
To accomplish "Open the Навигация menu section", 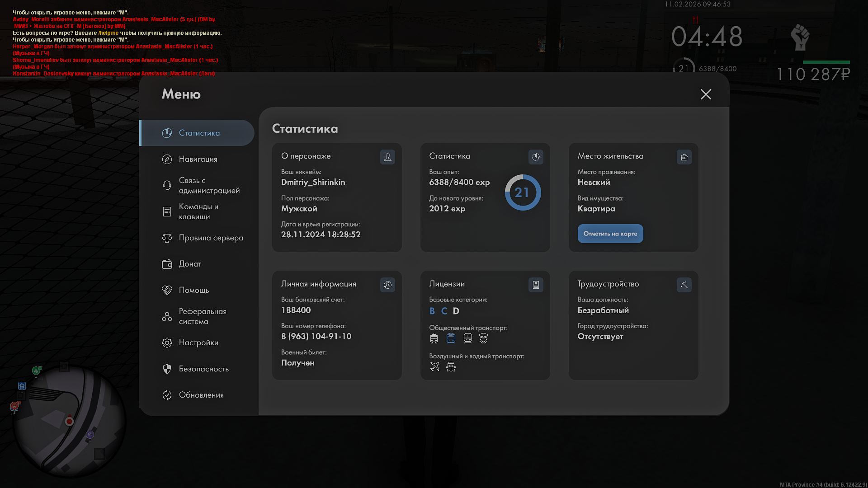I will 198,159.
